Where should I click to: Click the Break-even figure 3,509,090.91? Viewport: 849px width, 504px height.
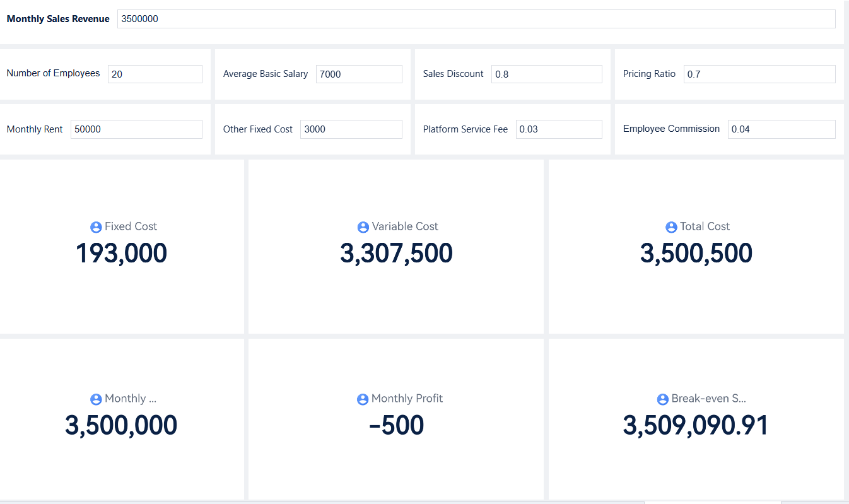tap(696, 425)
